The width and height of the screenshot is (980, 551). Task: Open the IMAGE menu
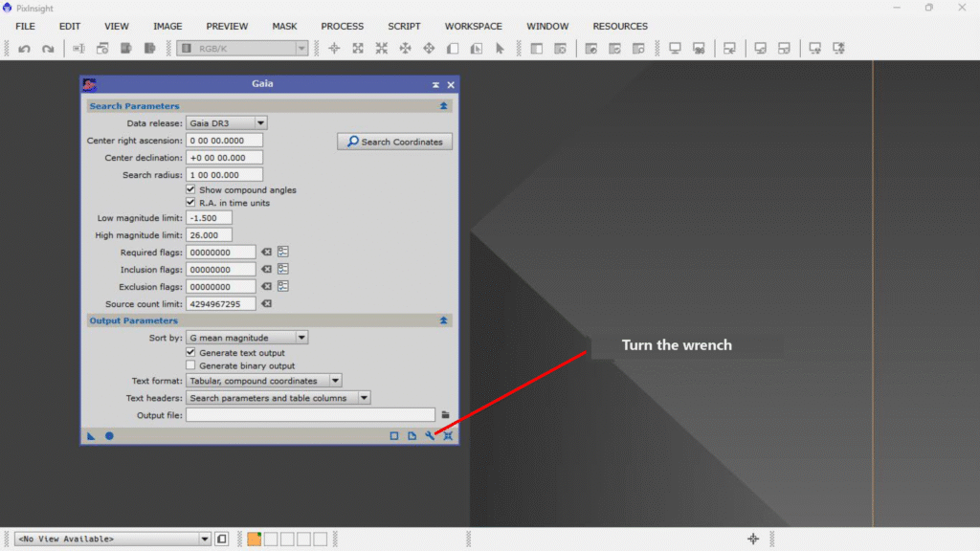click(167, 26)
